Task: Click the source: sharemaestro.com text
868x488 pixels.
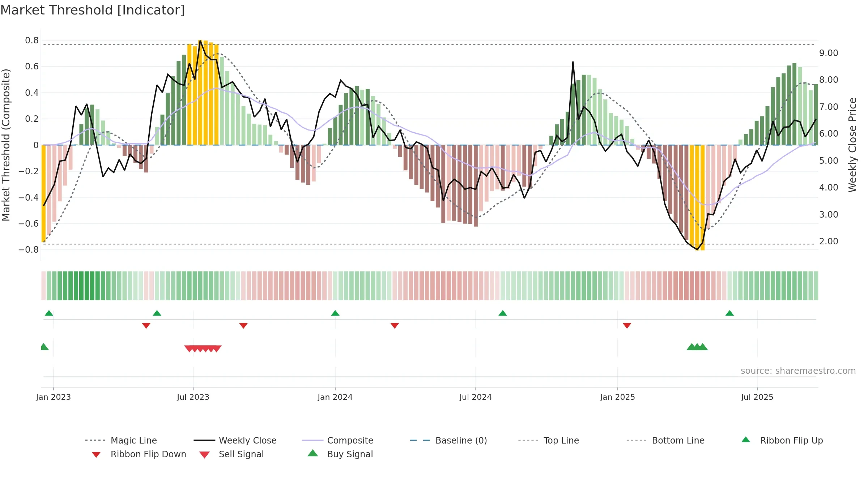Action: [798, 371]
